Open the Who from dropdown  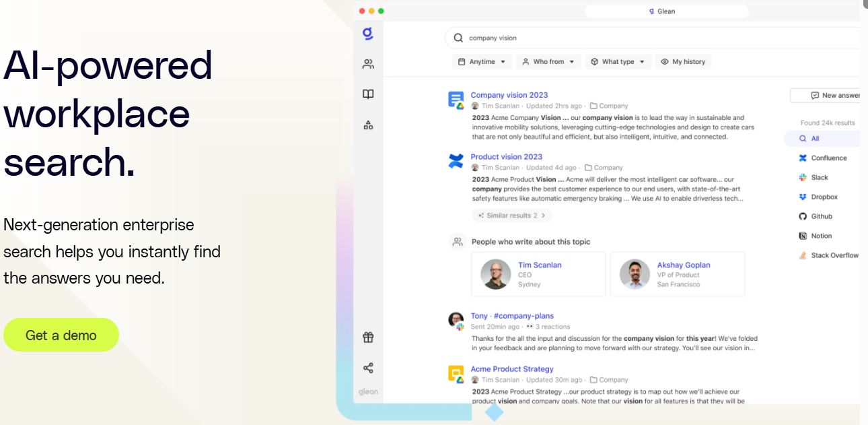(x=549, y=61)
